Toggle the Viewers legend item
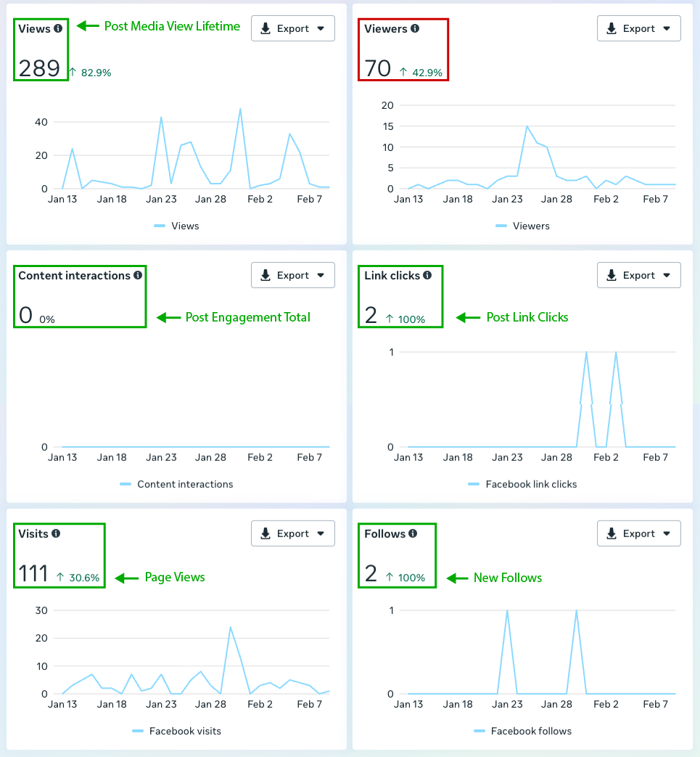 [530, 226]
